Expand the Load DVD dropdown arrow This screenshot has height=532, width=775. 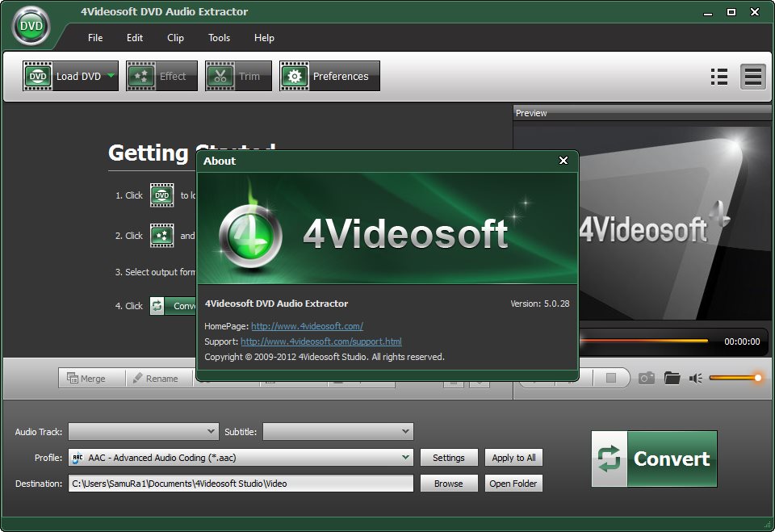point(111,76)
